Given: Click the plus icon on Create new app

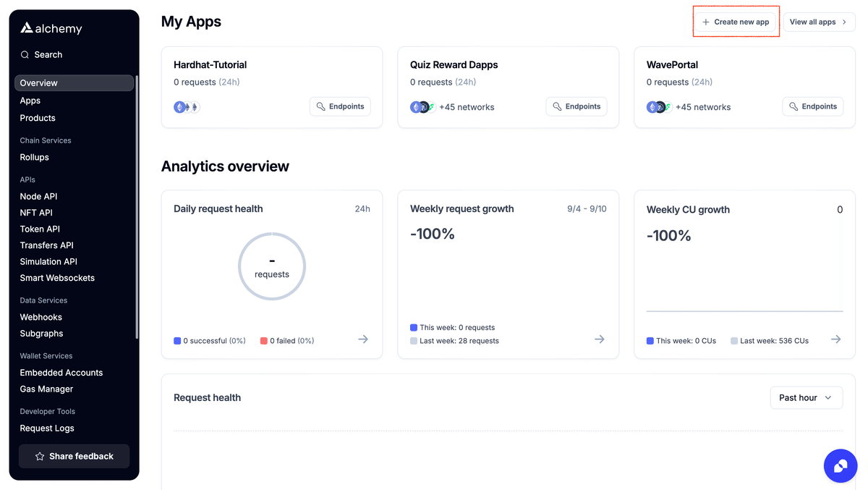Looking at the screenshot, I should pos(706,22).
